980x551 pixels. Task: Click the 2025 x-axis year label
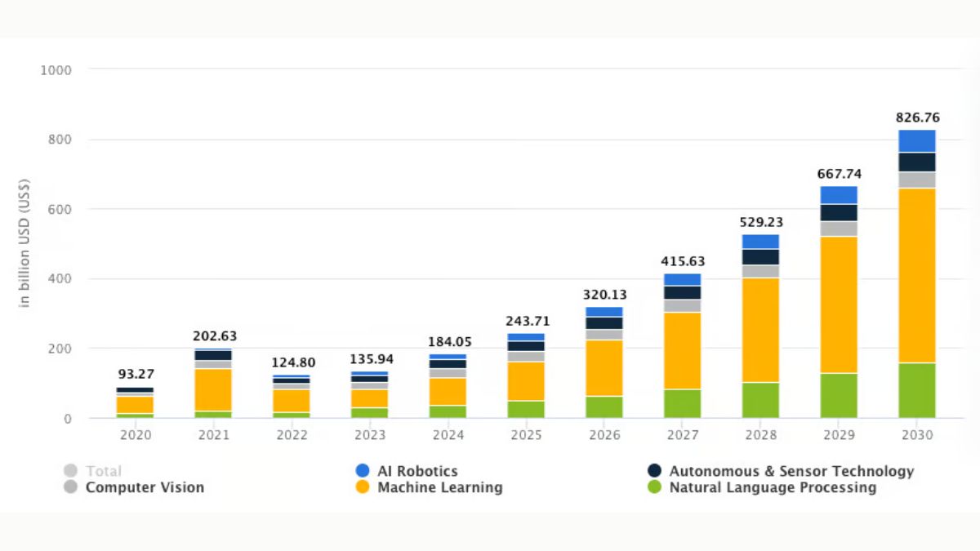527,435
